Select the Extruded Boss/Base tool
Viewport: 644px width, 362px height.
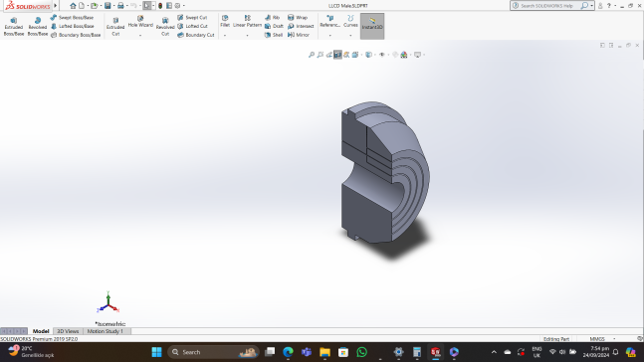pyautogui.click(x=14, y=27)
